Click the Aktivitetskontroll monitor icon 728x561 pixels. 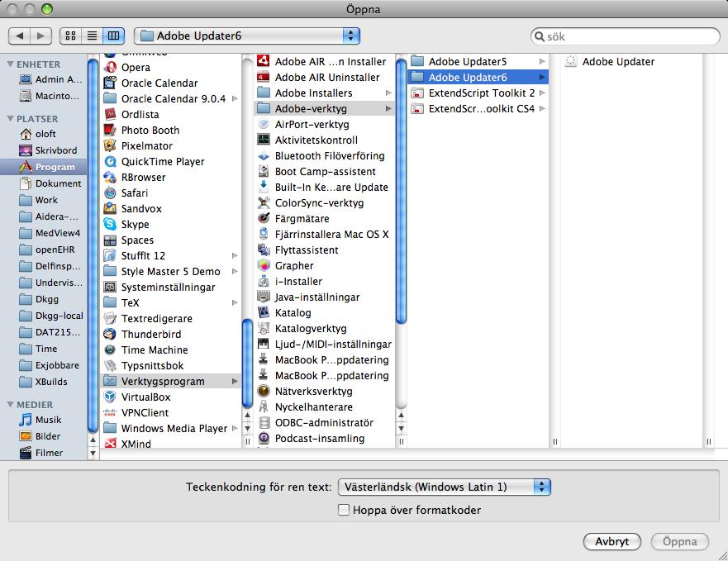pyautogui.click(x=264, y=140)
